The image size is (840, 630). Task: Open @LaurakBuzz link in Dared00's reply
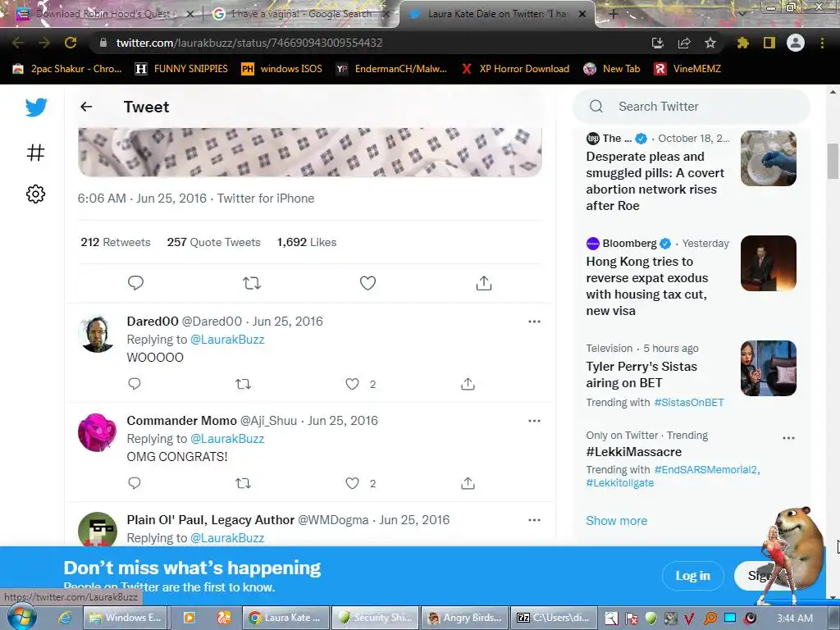click(227, 339)
